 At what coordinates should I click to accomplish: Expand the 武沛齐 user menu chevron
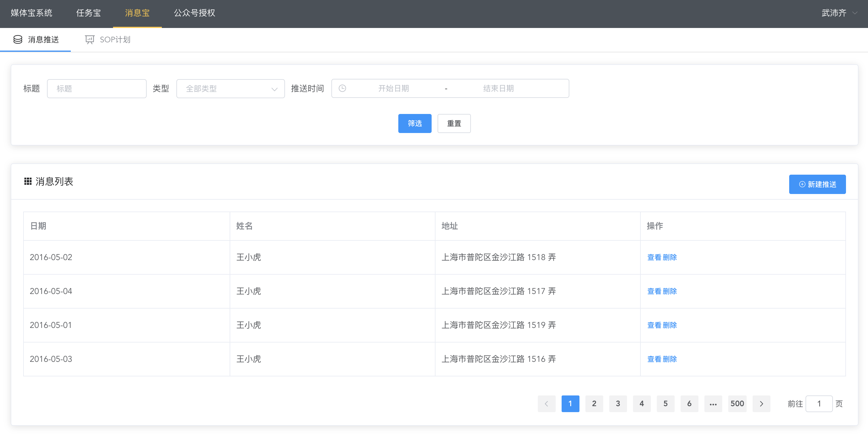855,13
